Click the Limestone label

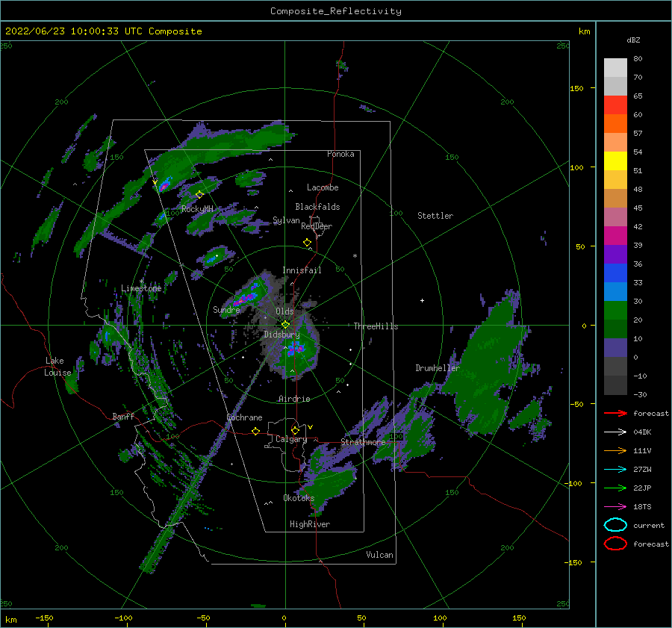pyautogui.click(x=141, y=288)
